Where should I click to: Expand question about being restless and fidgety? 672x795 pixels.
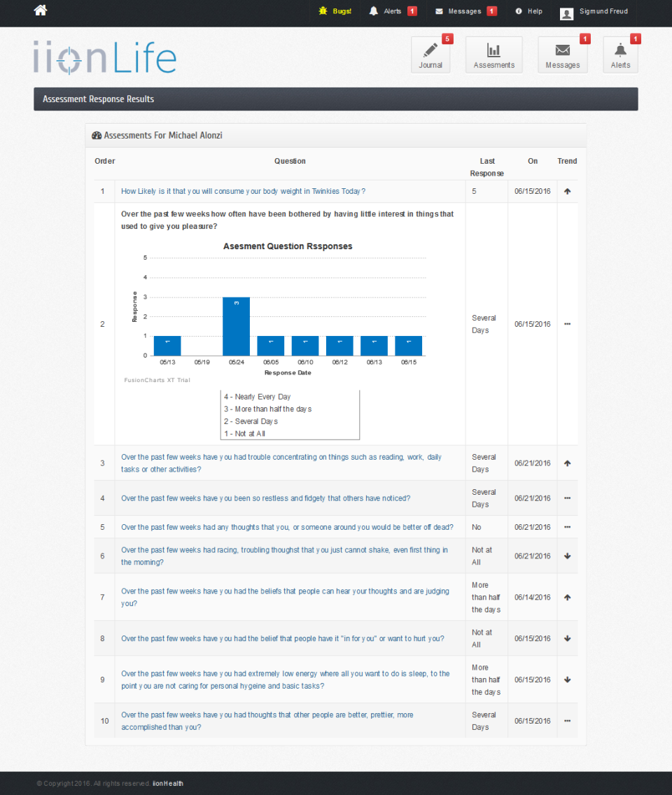point(266,498)
